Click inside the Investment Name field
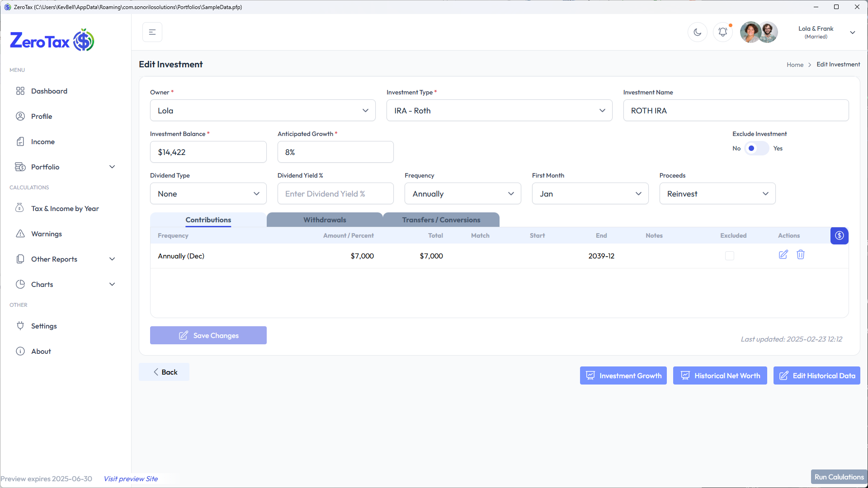 point(736,110)
